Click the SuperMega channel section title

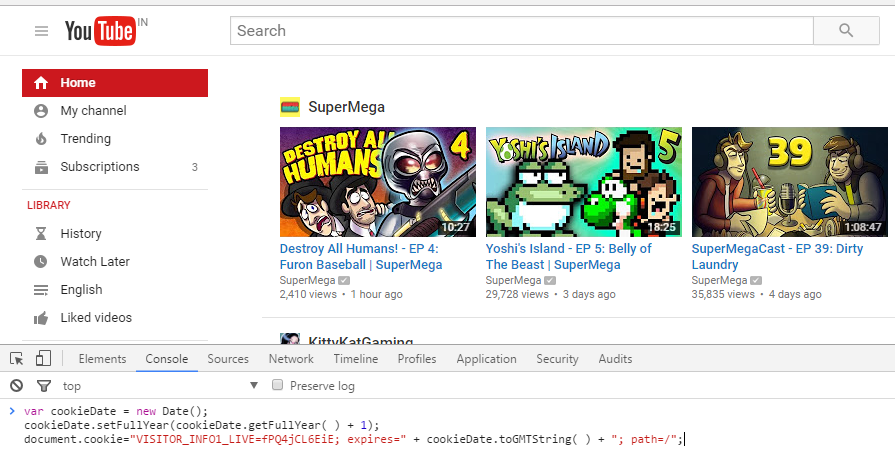346,107
